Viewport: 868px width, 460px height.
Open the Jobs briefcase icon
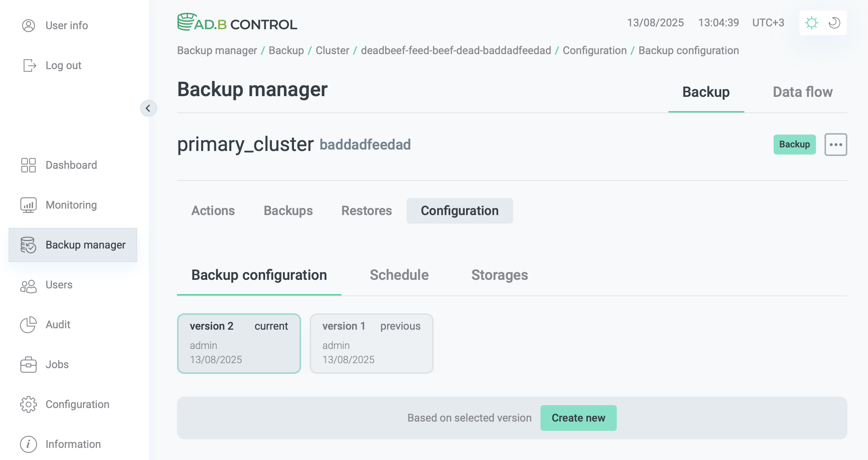29,365
